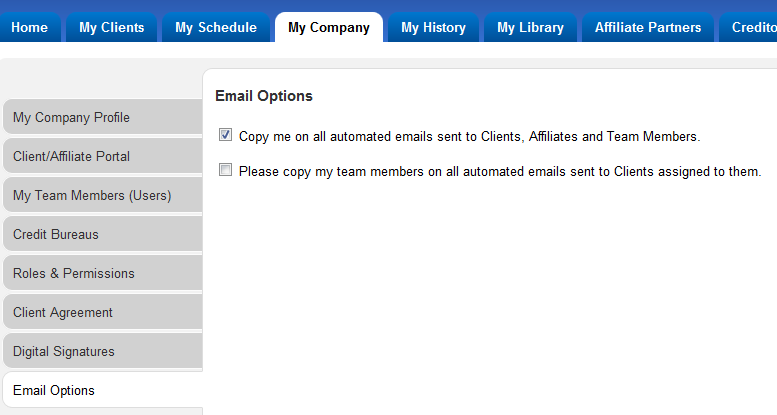Go to My History tab
The width and height of the screenshot is (777, 415).
(x=434, y=27)
